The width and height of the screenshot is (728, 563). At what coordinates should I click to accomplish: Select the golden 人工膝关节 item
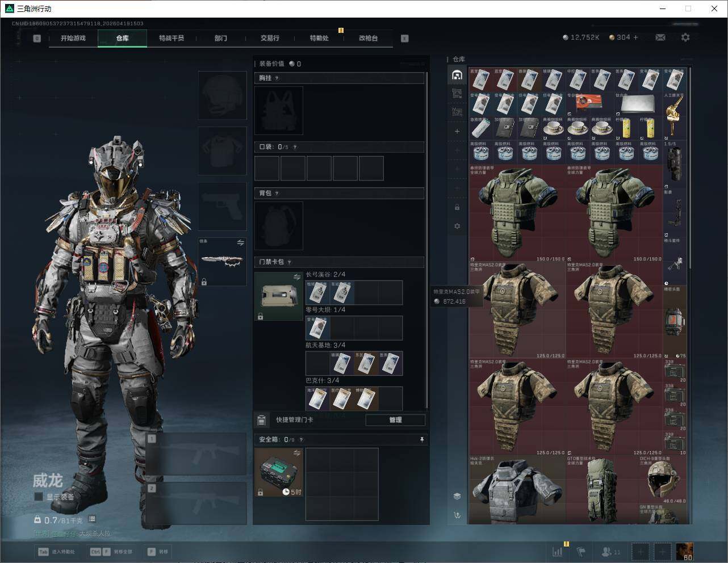tap(675, 116)
